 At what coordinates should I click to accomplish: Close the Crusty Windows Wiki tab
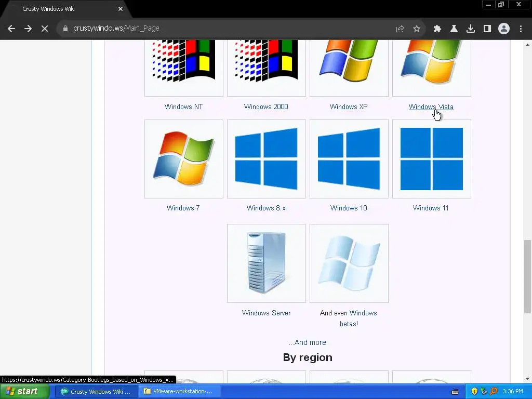tap(121, 9)
